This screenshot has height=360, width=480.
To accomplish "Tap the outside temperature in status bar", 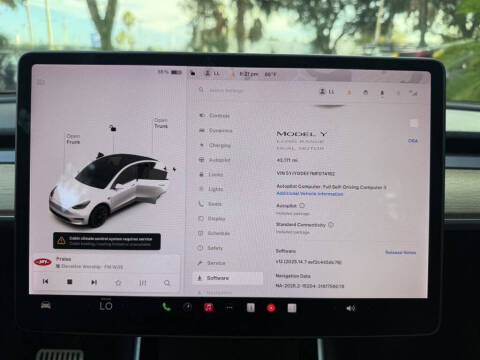I will coord(270,74).
